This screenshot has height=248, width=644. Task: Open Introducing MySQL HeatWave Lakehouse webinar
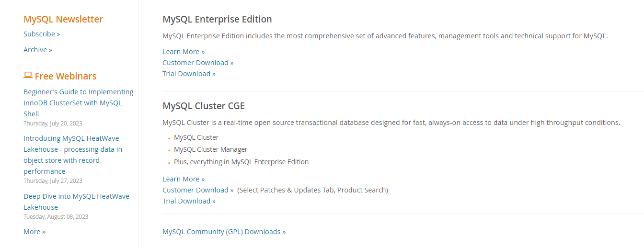73,155
